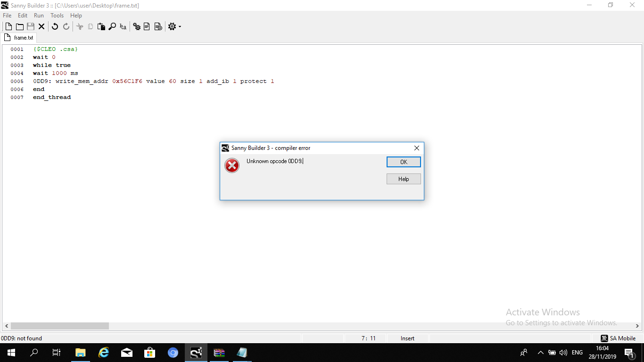This screenshot has width=644, height=362.
Task: Click the large gear options icon
Action: [172, 26]
